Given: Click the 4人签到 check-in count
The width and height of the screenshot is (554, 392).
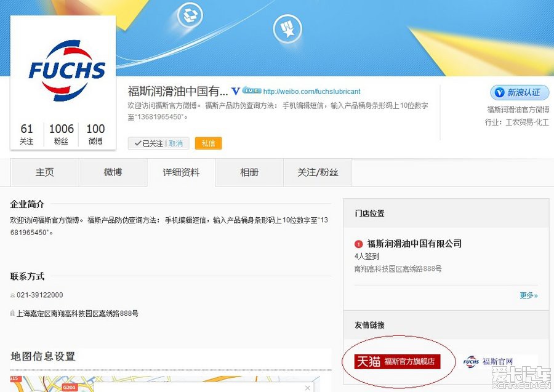Looking at the screenshot, I should pyautogui.click(x=366, y=256).
